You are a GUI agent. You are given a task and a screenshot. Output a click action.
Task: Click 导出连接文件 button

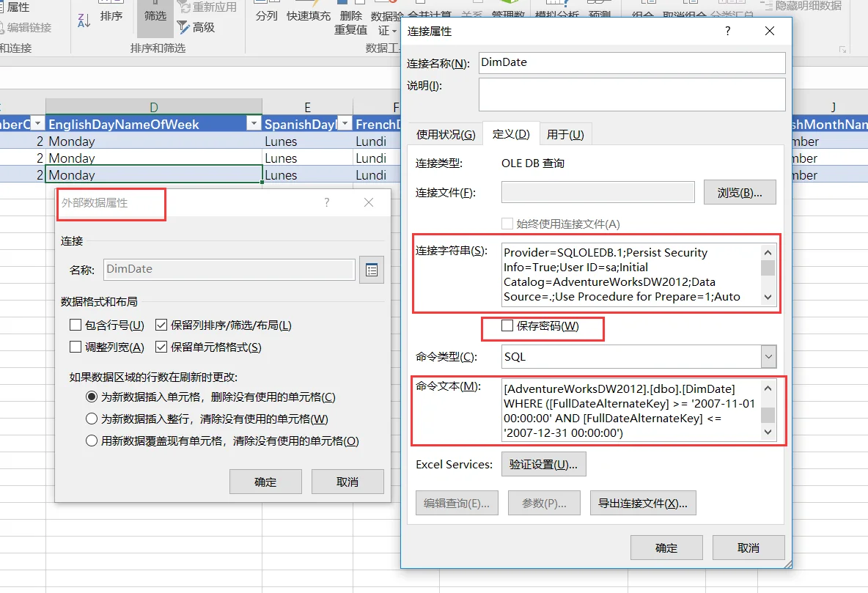643,504
